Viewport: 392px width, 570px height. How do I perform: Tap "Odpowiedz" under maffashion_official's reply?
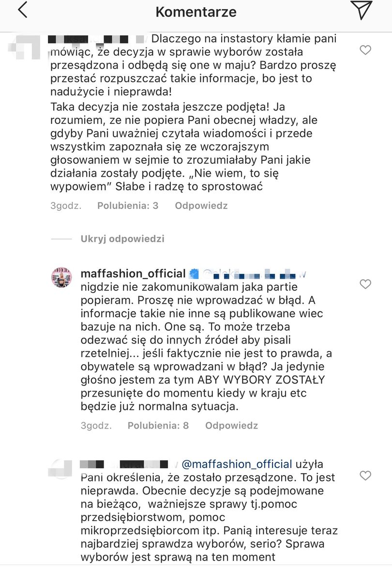pyautogui.click(x=231, y=426)
